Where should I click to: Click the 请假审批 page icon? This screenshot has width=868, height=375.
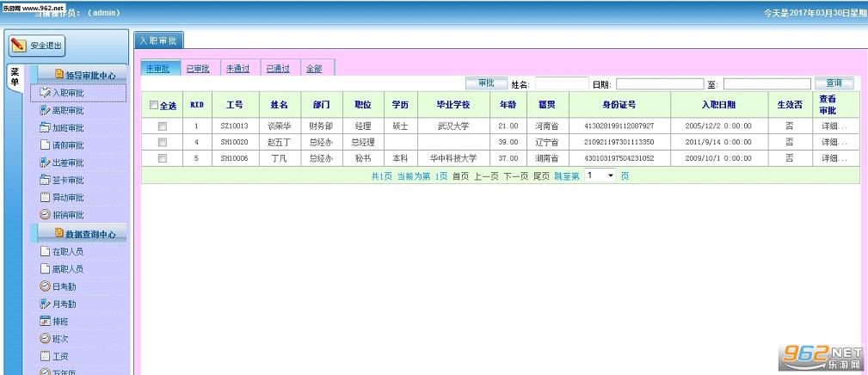pos(46,145)
